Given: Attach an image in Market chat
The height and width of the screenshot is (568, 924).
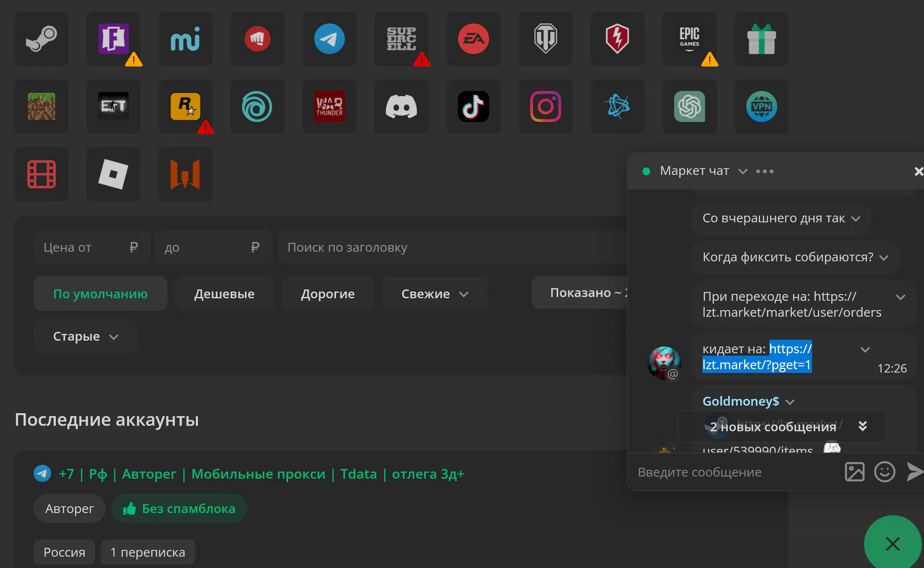Looking at the screenshot, I should 854,472.
